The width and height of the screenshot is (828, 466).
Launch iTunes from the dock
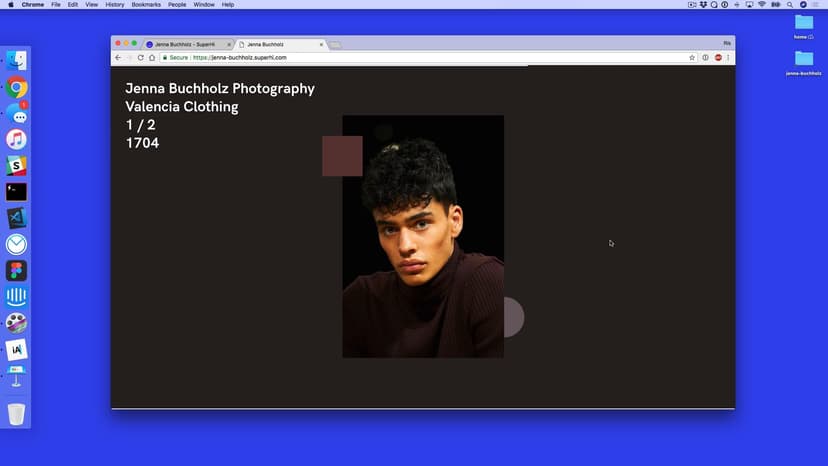(16, 140)
